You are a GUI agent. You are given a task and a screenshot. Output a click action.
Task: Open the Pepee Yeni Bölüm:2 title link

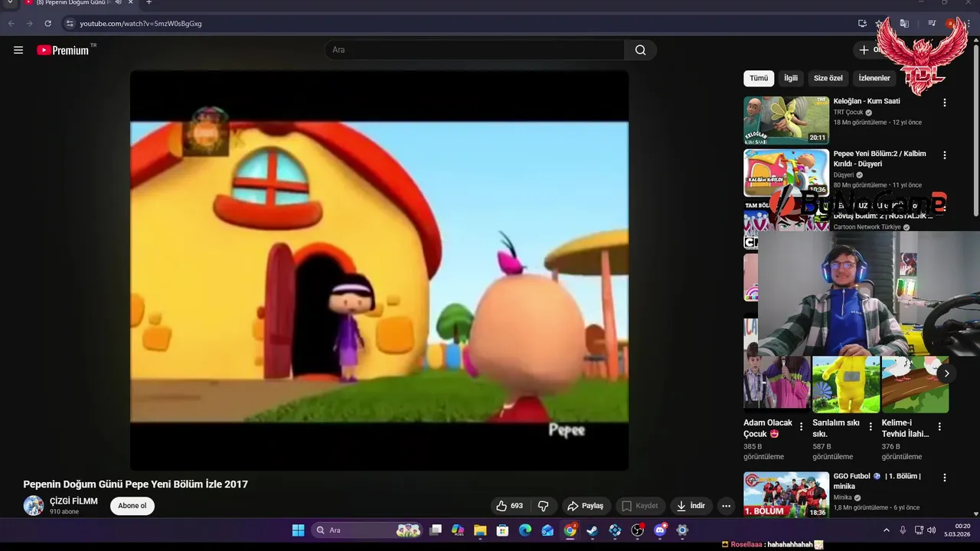click(x=880, y=158)
